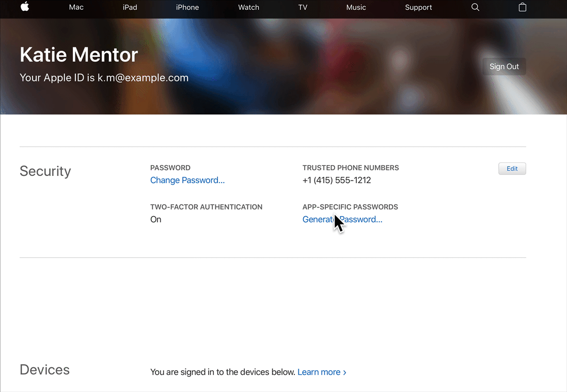This screenshot has height=392, width=567.
Task: Select the Mac menu item
Action: click(76, 7)
